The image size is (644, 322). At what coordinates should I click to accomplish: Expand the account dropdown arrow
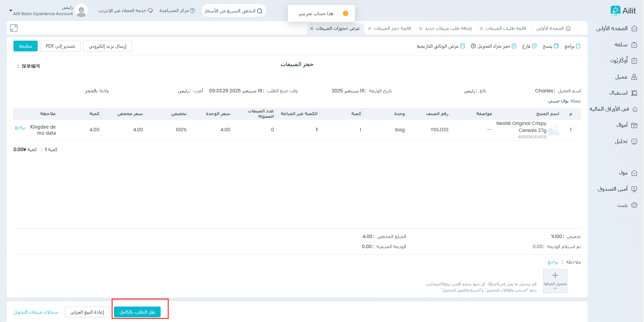(10, 11)
